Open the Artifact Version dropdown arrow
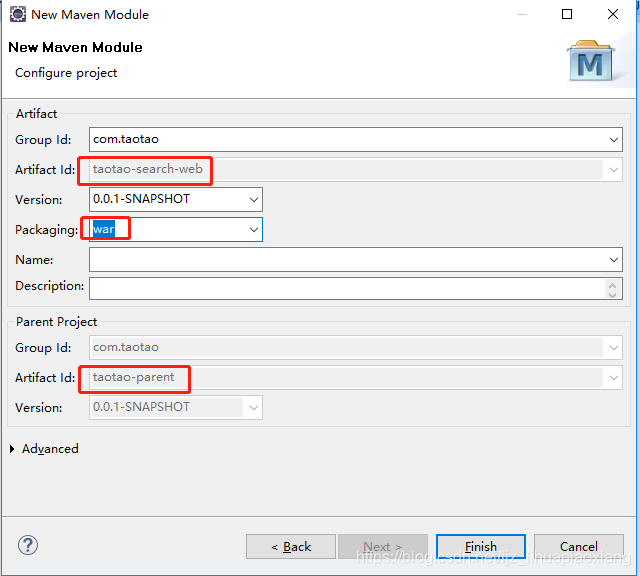 pos(253,200)
